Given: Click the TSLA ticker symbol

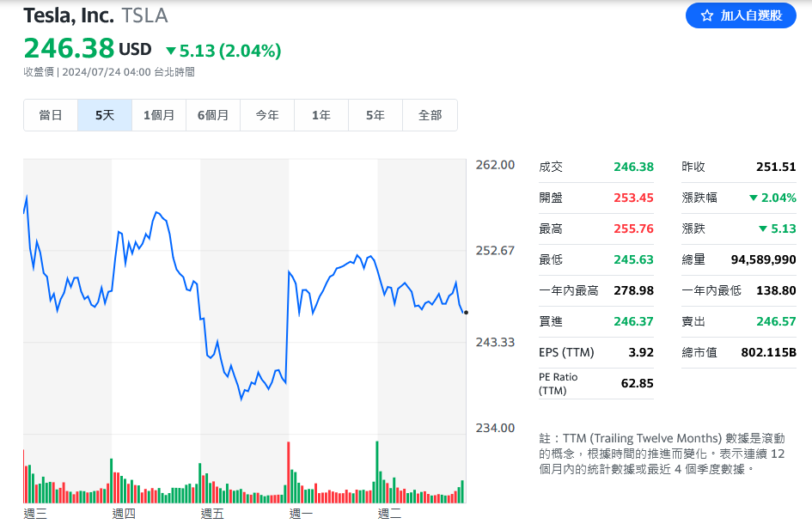Looking at the screenshot, I should pyautogui.click(x=145, y=15).
